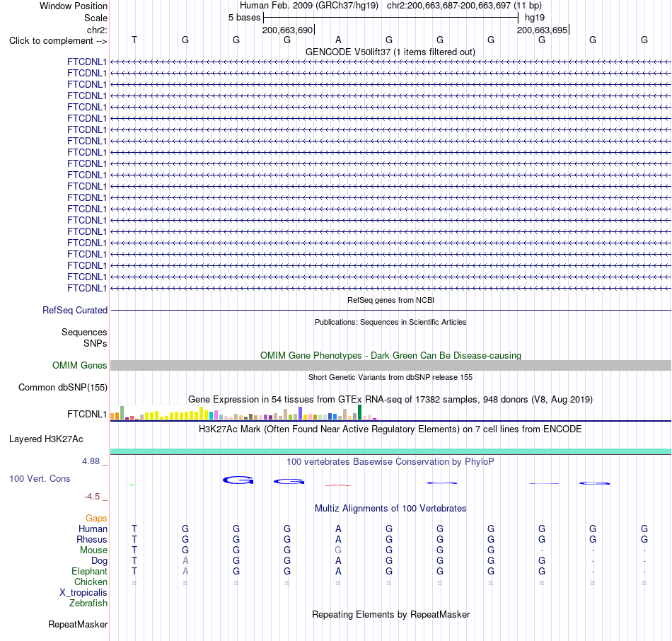
Task: Click the 'Elephant' alignment row label
Action: coord(90,571)
